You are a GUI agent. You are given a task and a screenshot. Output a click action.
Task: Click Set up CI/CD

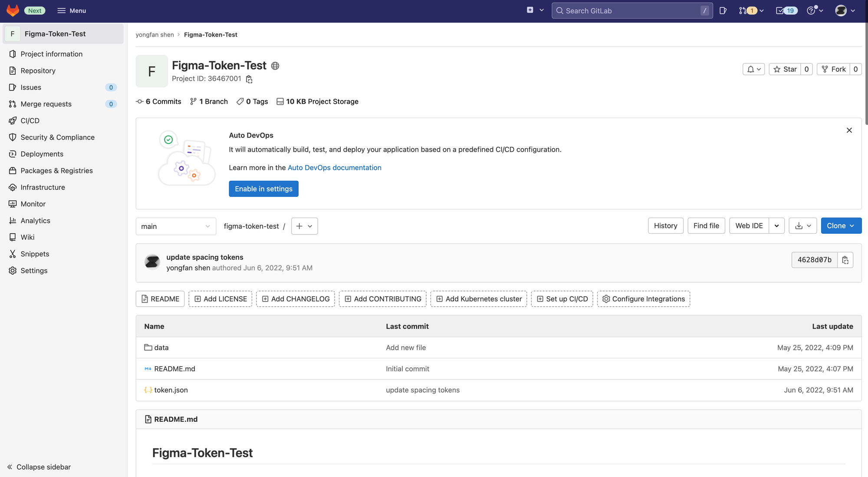pyautogui.click(x=562, y=299)
